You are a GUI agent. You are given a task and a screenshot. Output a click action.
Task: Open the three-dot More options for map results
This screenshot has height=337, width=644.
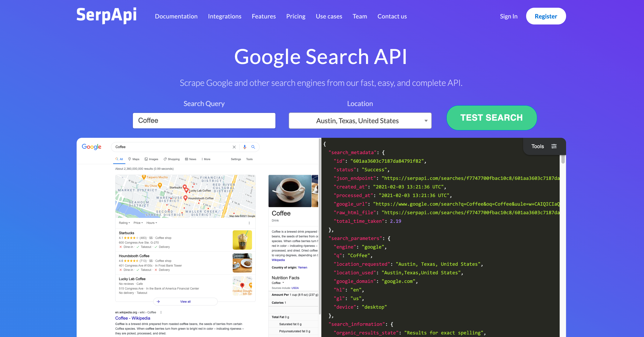click(x=249, y=223)
